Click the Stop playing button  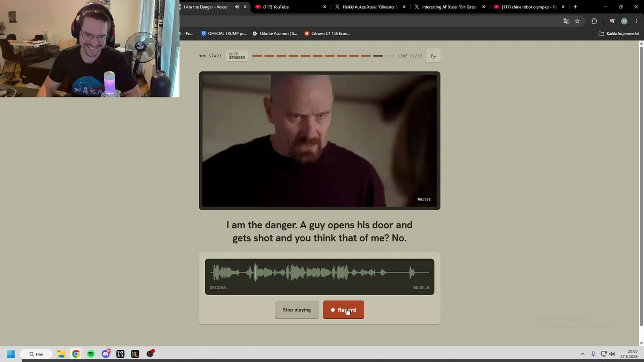click(x=297, y=310)
